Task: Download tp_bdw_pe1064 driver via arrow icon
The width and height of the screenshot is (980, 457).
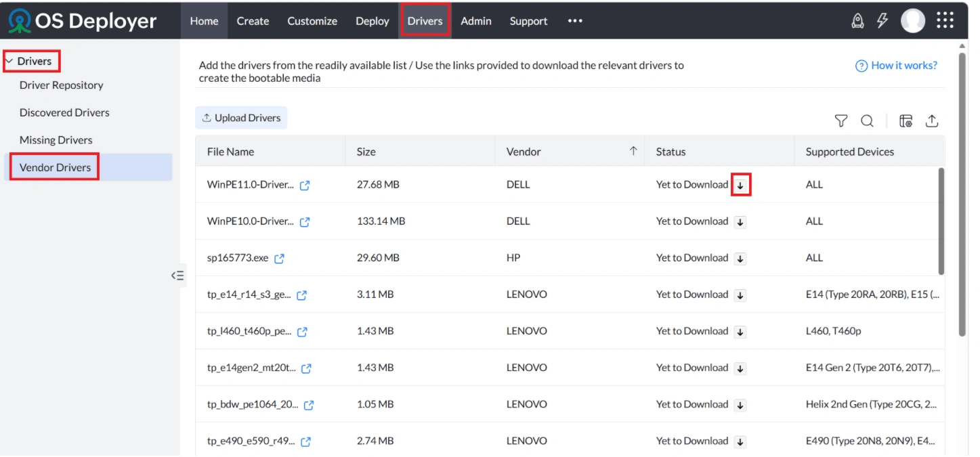Action: pyautogui.click(x=741, y=405)
